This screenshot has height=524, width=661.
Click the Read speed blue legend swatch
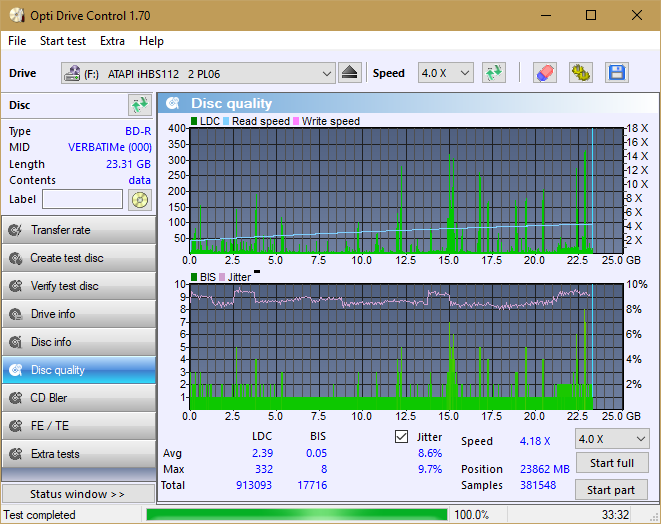pyautogui.click(x=226, y=121)
